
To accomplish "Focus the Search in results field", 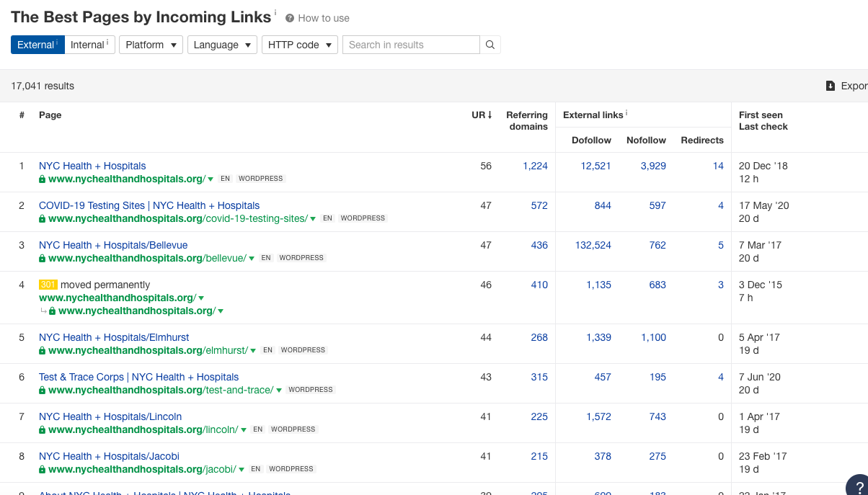I will pos(411,45).
